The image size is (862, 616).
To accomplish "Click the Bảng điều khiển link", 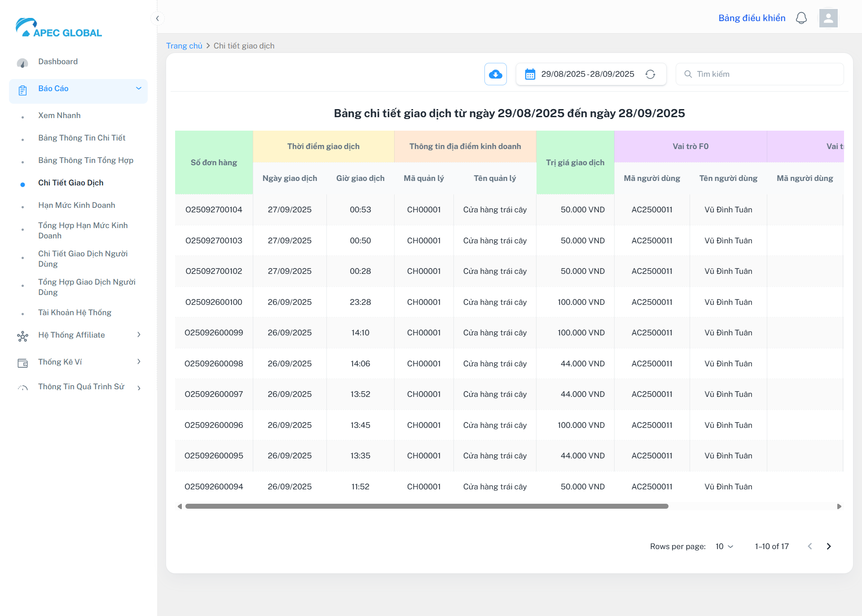I will [752, 18].
